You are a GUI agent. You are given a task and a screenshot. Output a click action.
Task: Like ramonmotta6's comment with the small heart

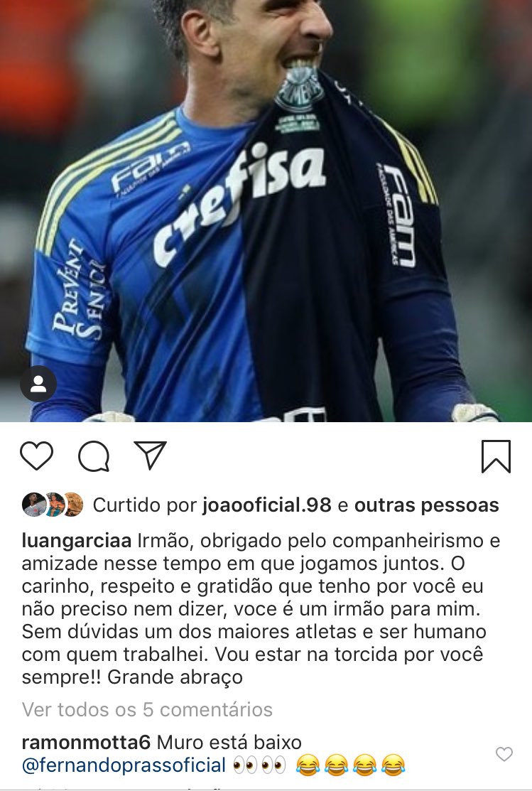click(504, 754)
